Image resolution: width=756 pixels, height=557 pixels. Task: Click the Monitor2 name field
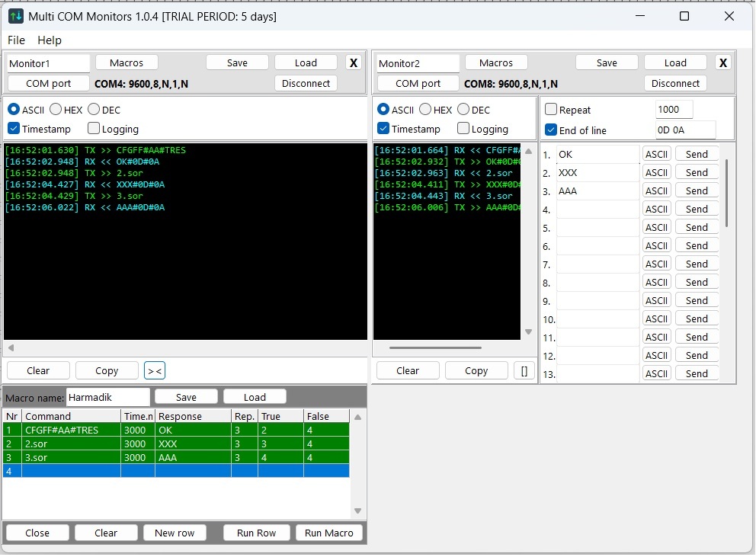[418, 63]
